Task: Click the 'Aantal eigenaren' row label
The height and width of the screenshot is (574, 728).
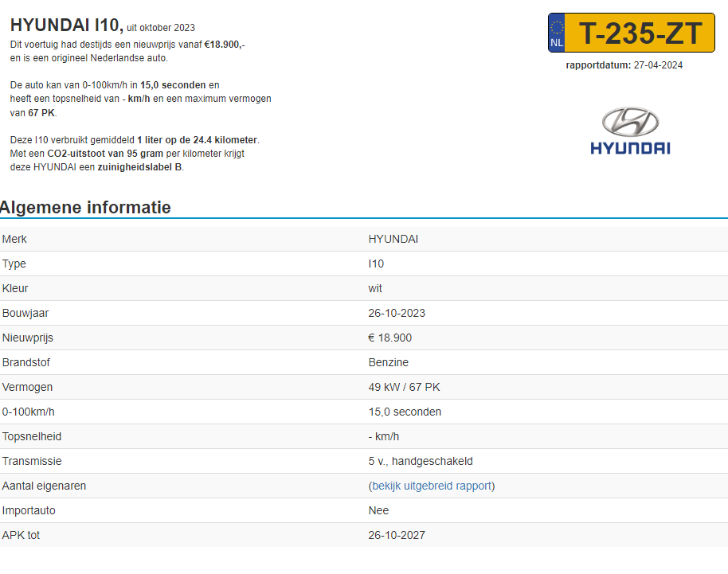Action: 44,486
